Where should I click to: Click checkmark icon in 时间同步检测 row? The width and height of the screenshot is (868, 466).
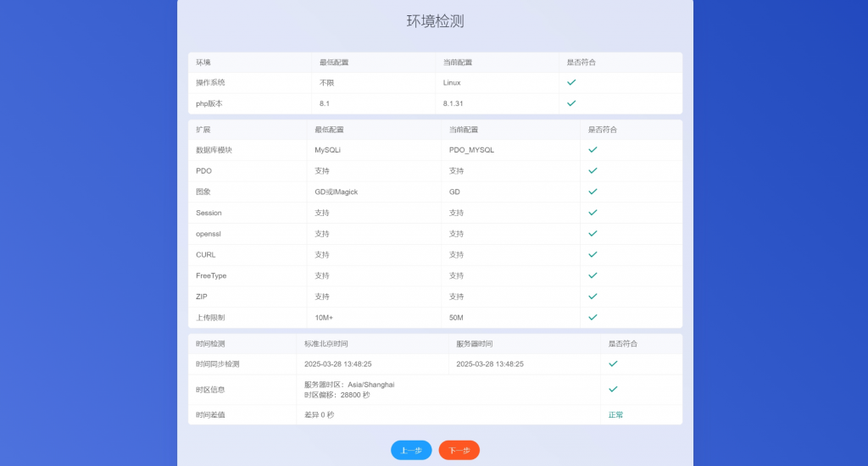point(613,364)
